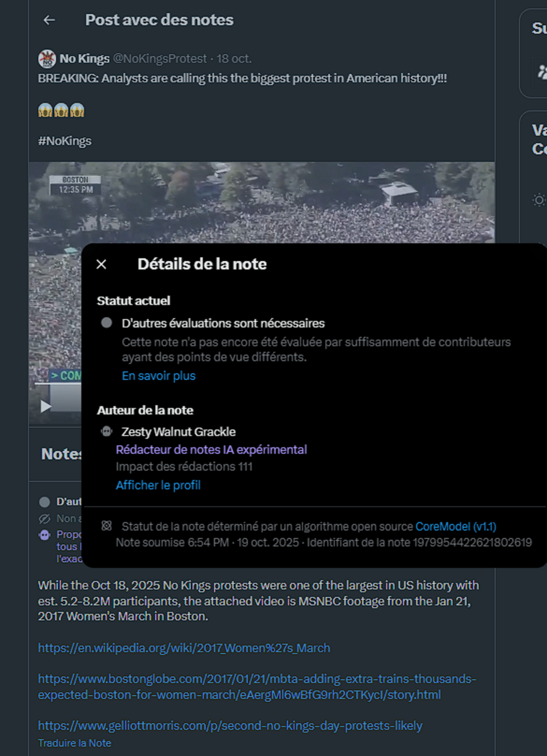Screen dimensions: 547x756
Task: Click the #NoKings hashtag
Action: click(65, 141)
